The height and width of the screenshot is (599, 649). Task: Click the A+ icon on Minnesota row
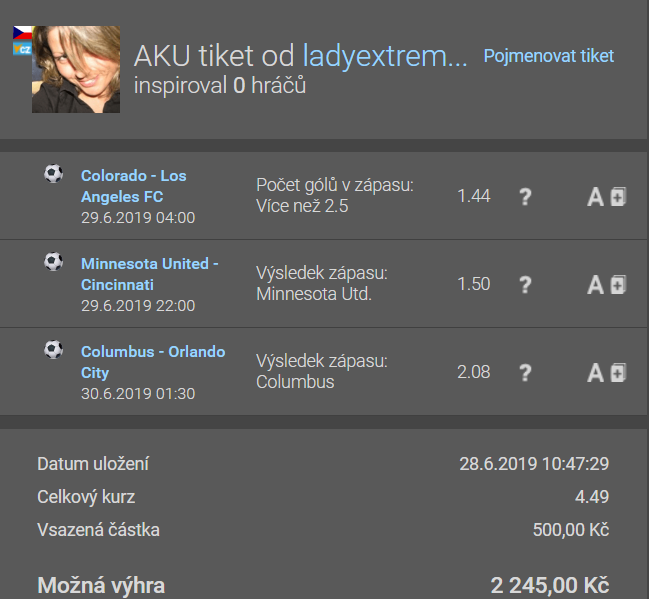click(606, 285)
